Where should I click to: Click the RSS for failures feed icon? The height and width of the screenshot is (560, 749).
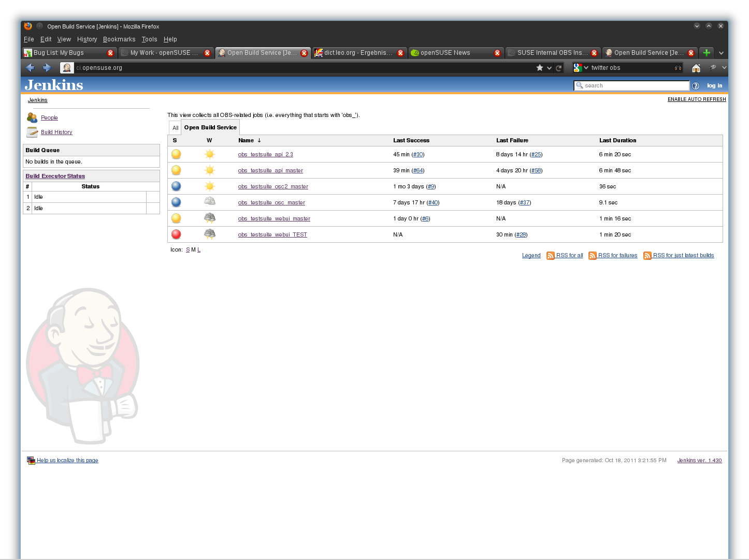point(593,256)
